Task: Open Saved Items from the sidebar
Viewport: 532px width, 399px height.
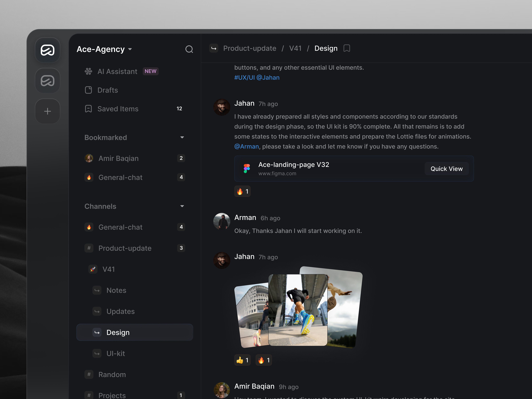Action: (118, 109)
